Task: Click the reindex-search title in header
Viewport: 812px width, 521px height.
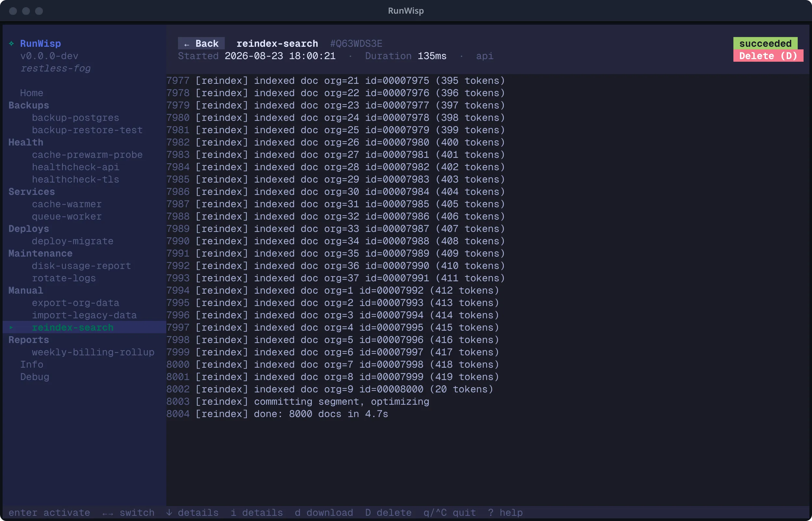Action: [x=277, y=43]
